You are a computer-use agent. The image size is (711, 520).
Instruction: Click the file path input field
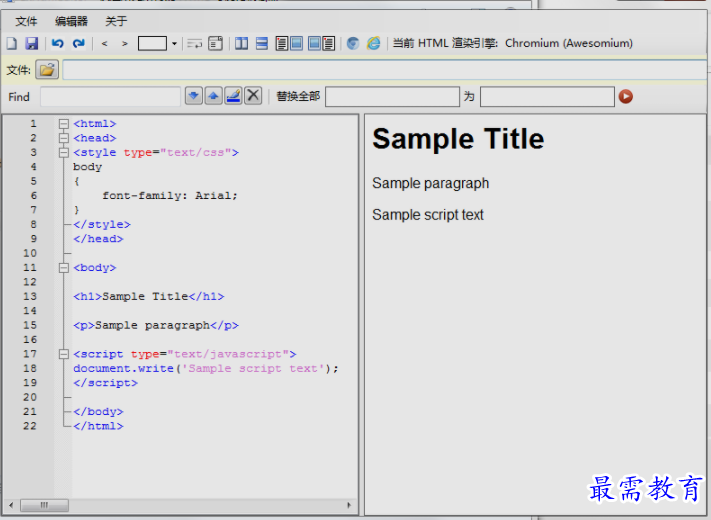(385, 70)
